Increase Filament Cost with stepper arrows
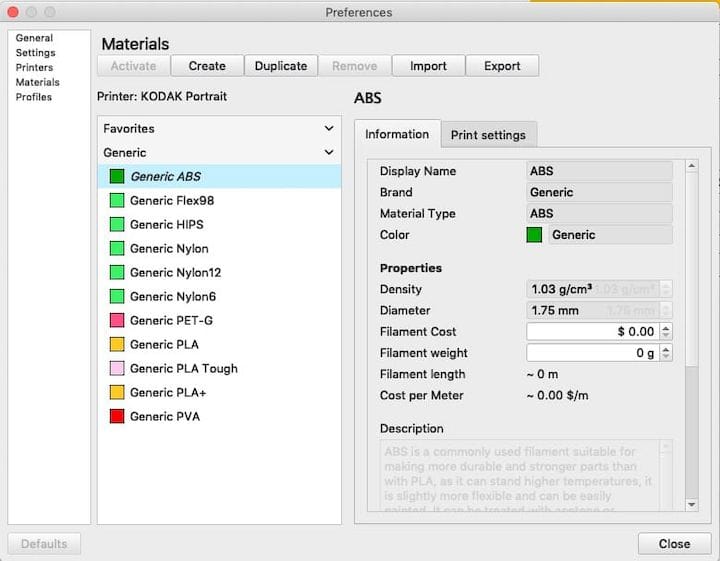Viewport: 720px width, 561px height. [x=667, y=328]
